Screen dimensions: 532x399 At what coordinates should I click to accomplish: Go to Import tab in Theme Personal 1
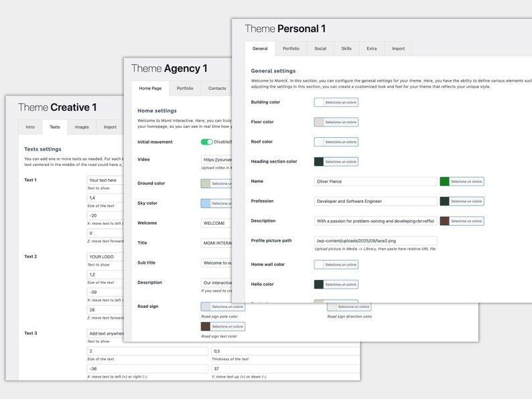(x=398, y=48)
